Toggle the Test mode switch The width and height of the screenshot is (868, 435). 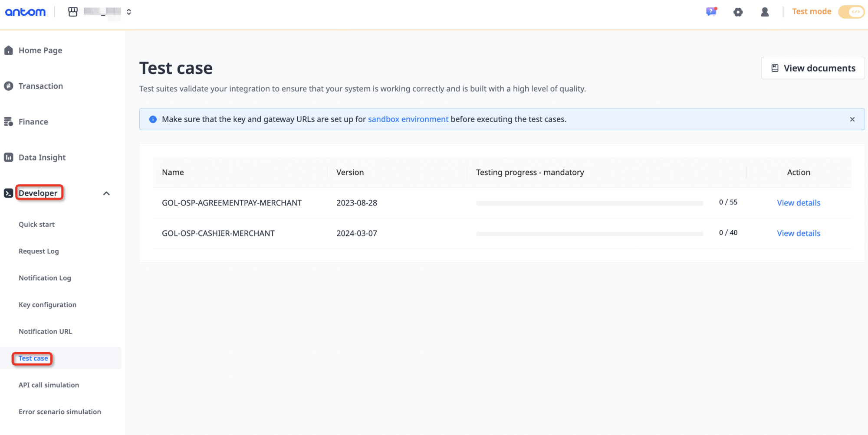click(x=851, y=12)
